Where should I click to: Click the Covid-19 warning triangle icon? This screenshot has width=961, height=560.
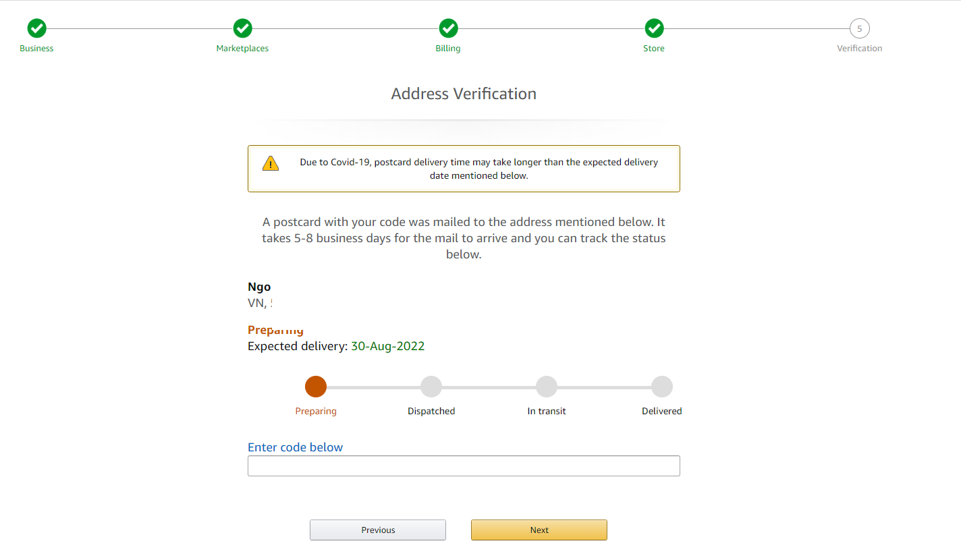(x=271, y=163)
